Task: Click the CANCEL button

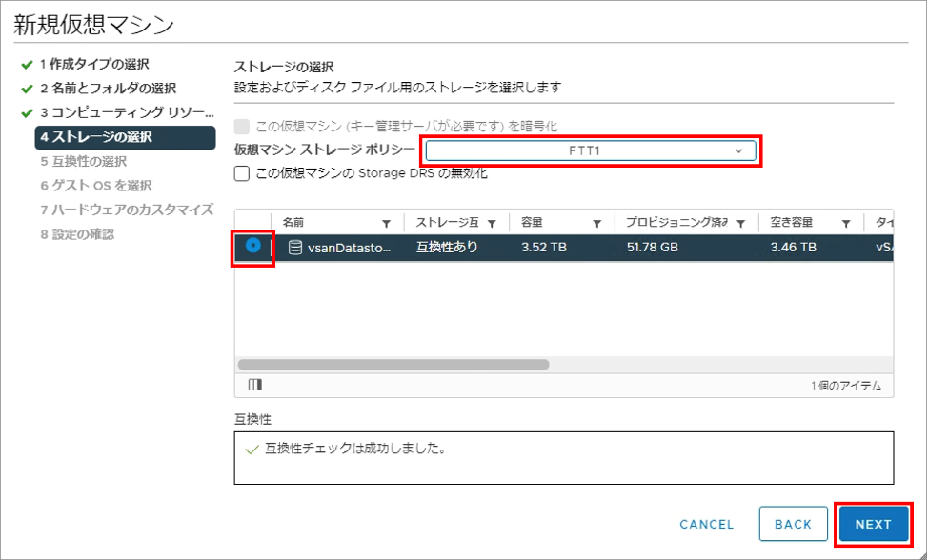Action: tap(707, 524)
